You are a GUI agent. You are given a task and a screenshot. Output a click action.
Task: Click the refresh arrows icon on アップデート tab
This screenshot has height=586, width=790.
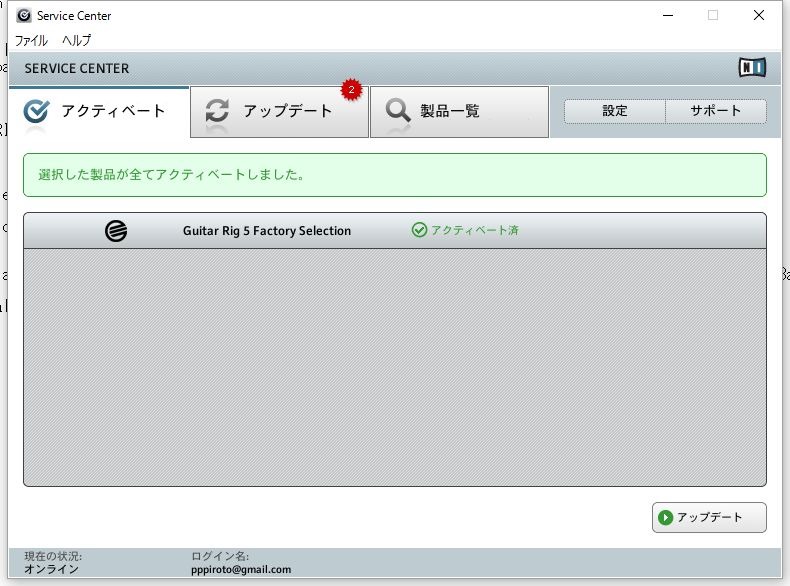click(x=217, y=112)
